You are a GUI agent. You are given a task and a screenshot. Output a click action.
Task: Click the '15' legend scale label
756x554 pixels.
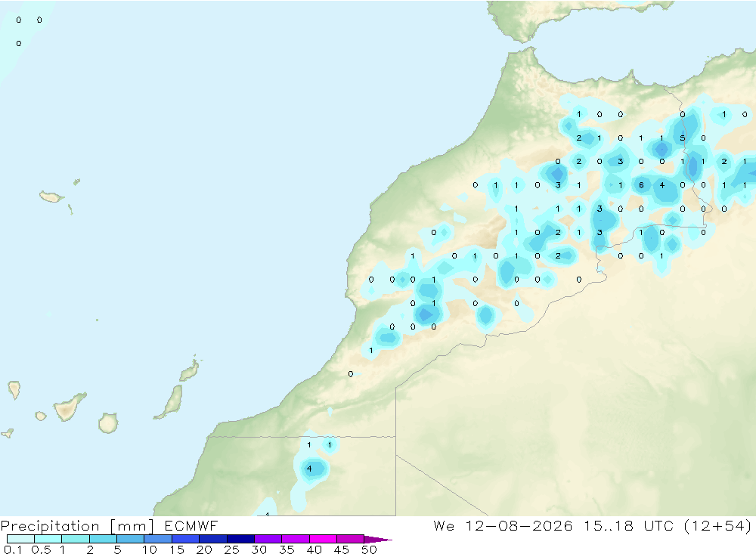tap(177, 549)
